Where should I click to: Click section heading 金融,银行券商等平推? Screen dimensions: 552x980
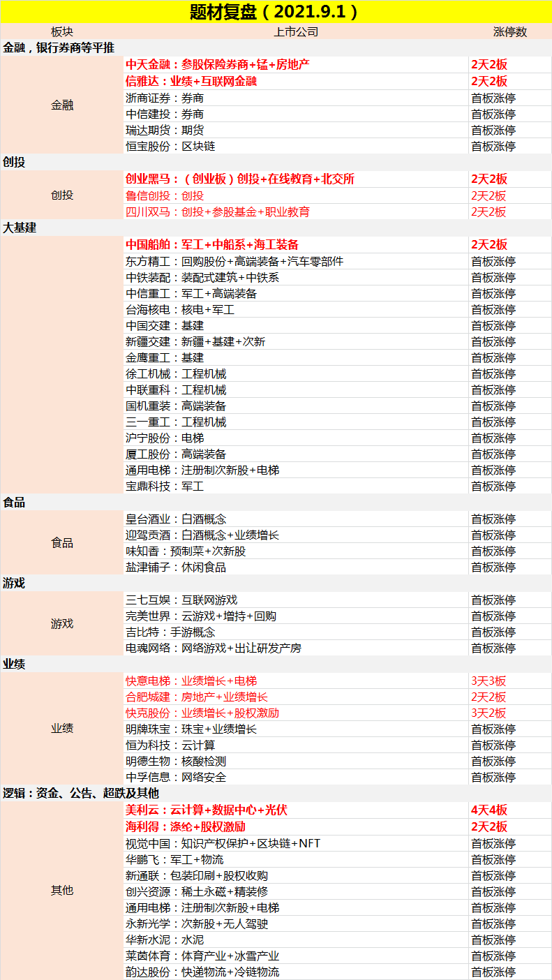pos(59,47)
